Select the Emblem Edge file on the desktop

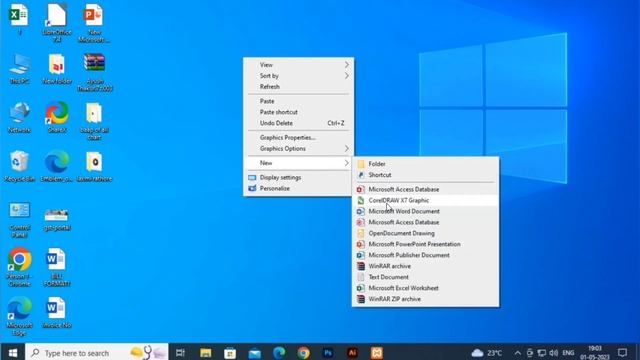pyautogui.click(x=57, y=166)
